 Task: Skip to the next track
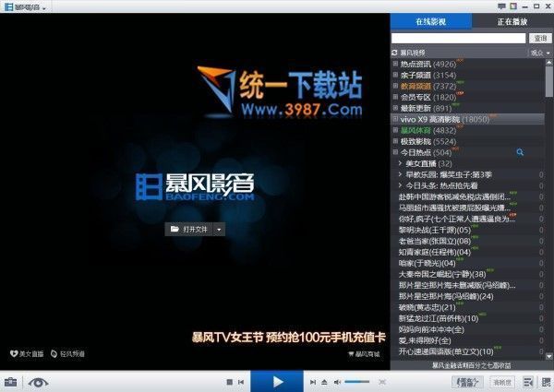tap(313, 382)
